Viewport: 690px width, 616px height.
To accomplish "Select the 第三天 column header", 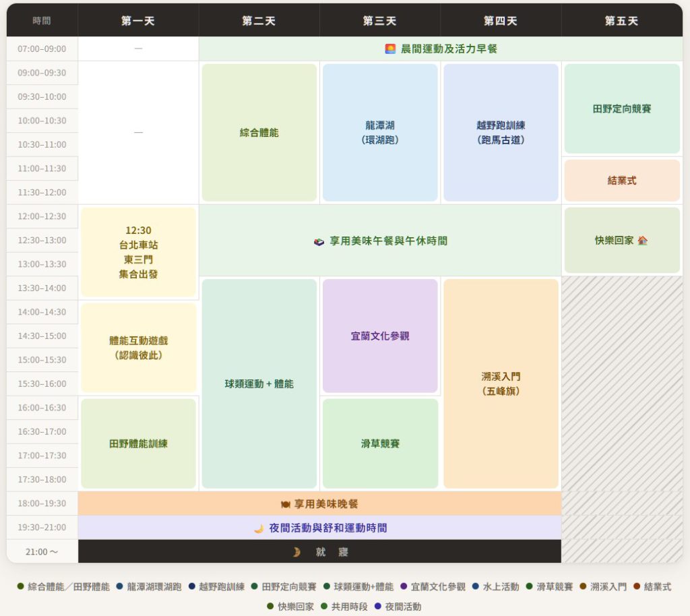I will tap(379, 21).
